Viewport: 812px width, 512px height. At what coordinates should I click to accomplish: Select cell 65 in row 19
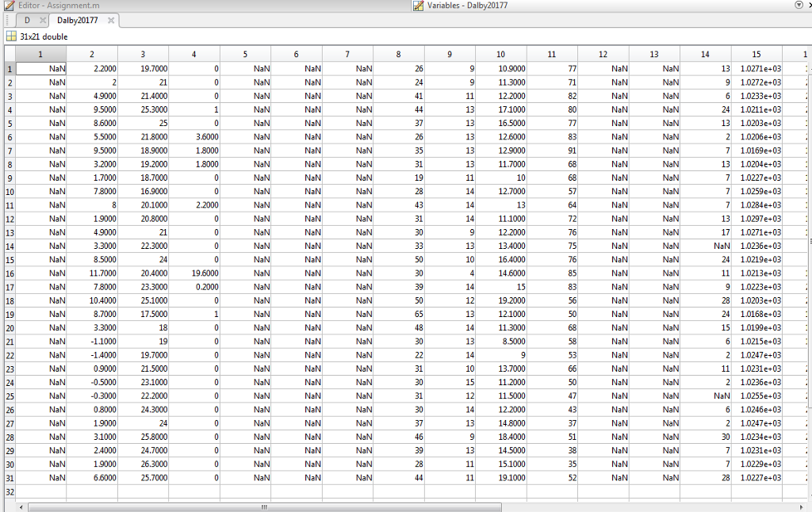point(398,314)
